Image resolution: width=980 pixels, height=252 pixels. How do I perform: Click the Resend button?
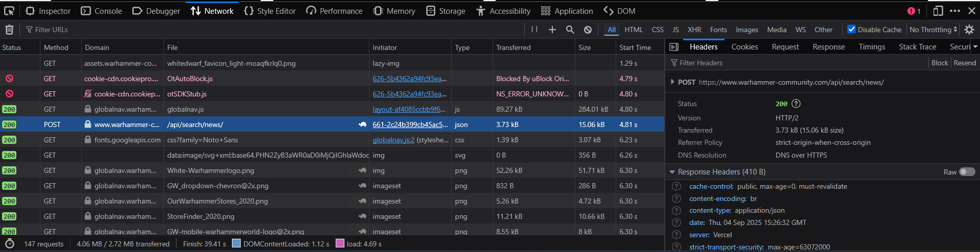[965, 63]
